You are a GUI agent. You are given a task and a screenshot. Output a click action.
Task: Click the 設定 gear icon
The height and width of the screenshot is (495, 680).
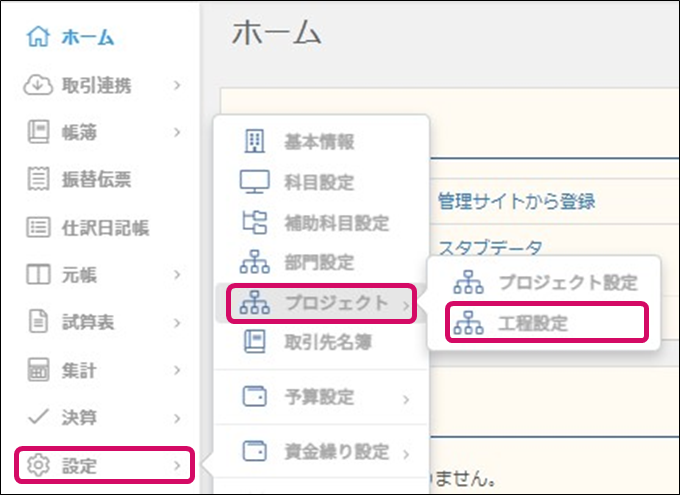(37, 465)
